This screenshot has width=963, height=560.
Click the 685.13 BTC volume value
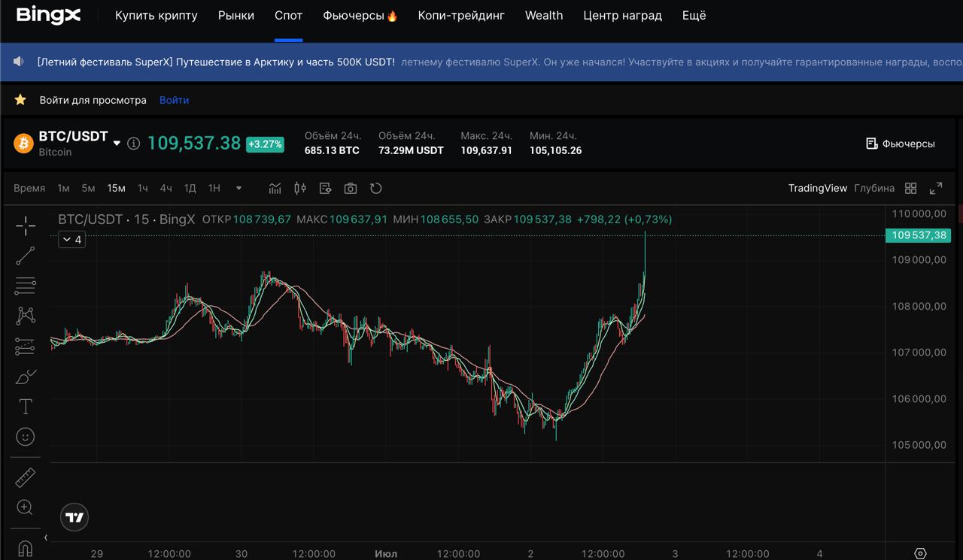click(332, 150)
